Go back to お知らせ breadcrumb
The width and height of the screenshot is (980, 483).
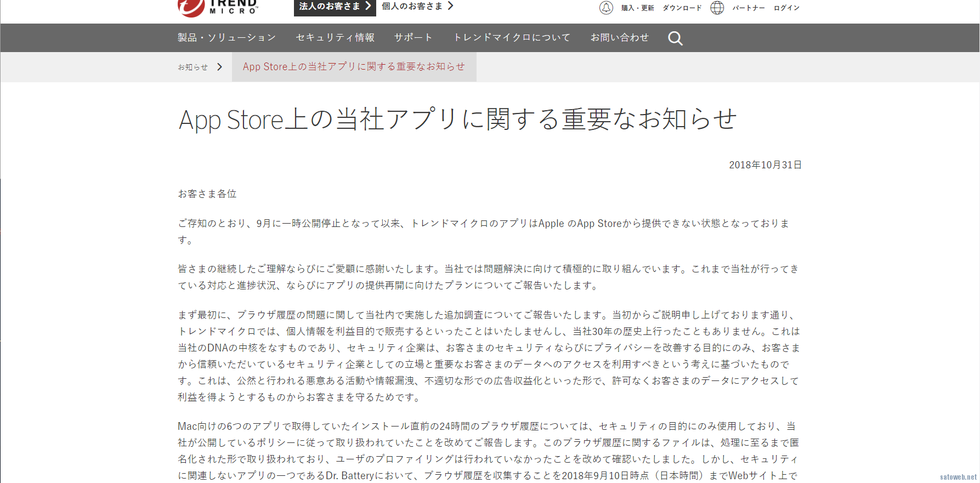(x=193, y=67)
